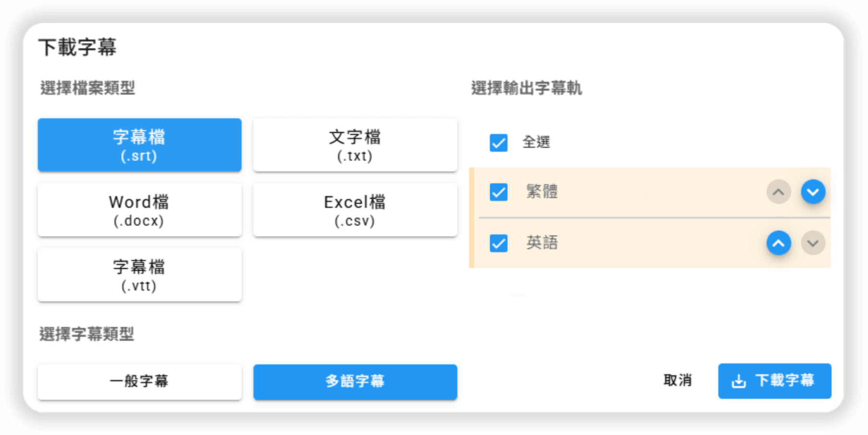The width and height of the screenshot is (868, 435).
Task: Uncheck the 英語 subtitle track
Action: coord(499,243)
